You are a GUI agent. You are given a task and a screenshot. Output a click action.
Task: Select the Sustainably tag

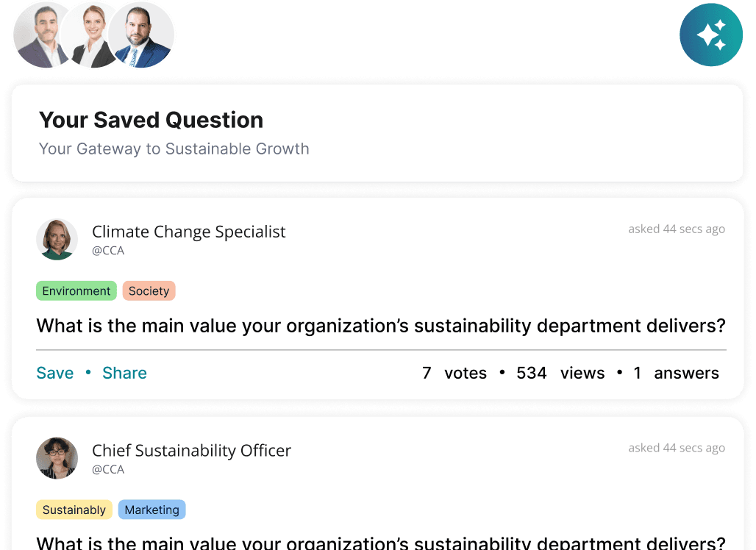74,510
